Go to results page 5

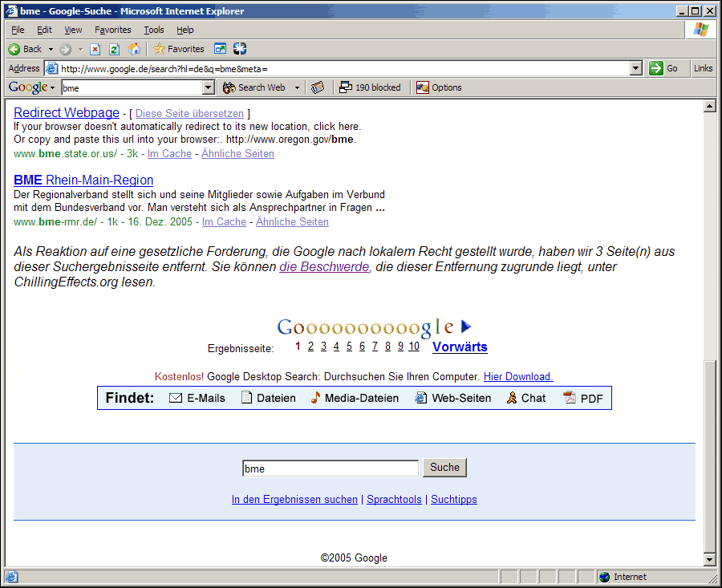(350, 347)
